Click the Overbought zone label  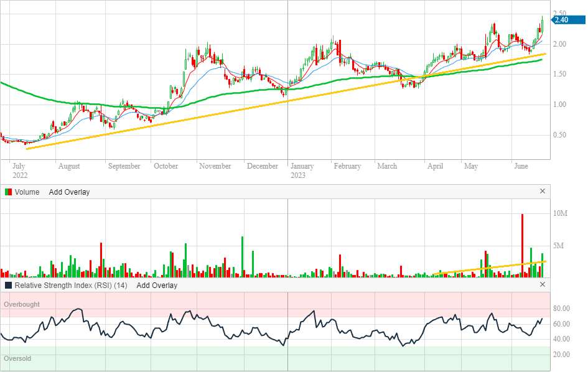coord(22,305)
